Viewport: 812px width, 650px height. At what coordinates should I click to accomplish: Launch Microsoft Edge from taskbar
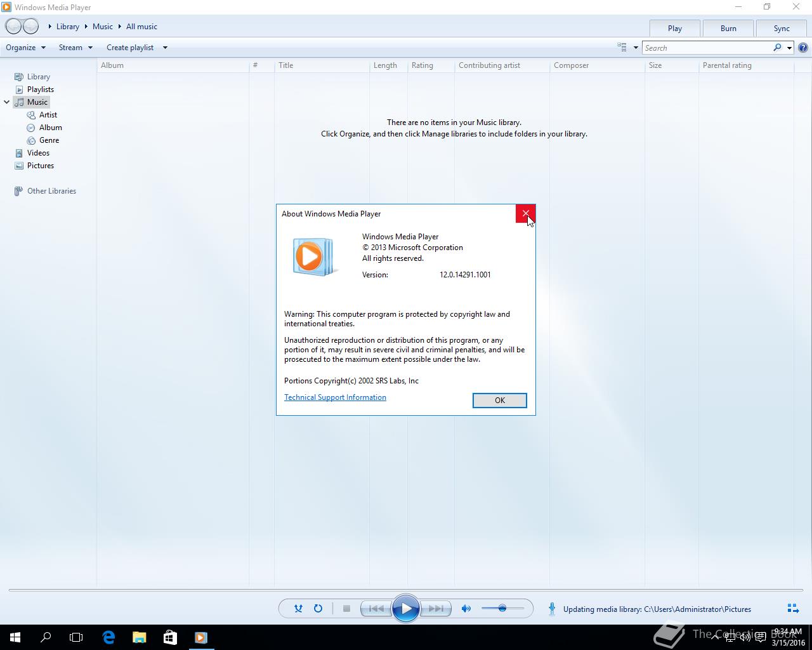(x=108, y=637)
